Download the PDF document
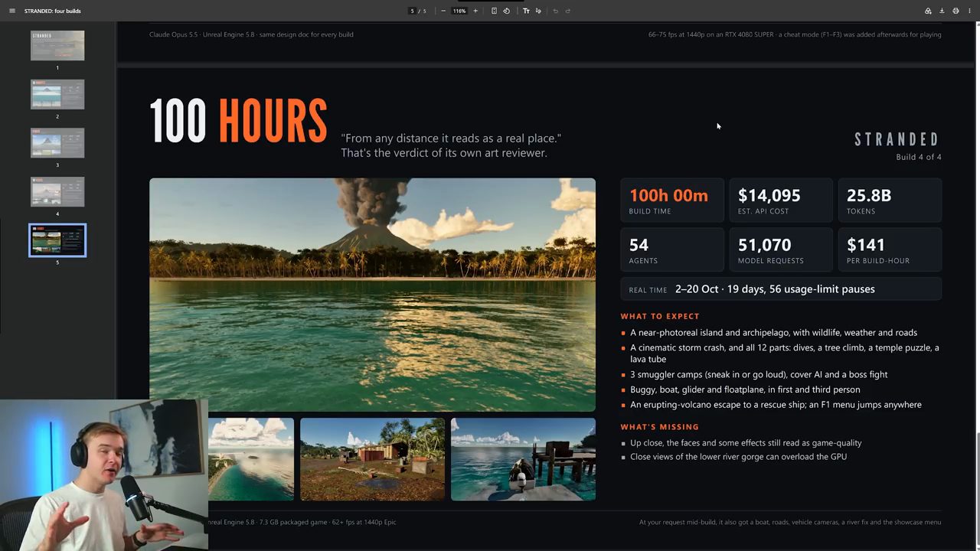980x551 pixels. (x=942, y=11)
